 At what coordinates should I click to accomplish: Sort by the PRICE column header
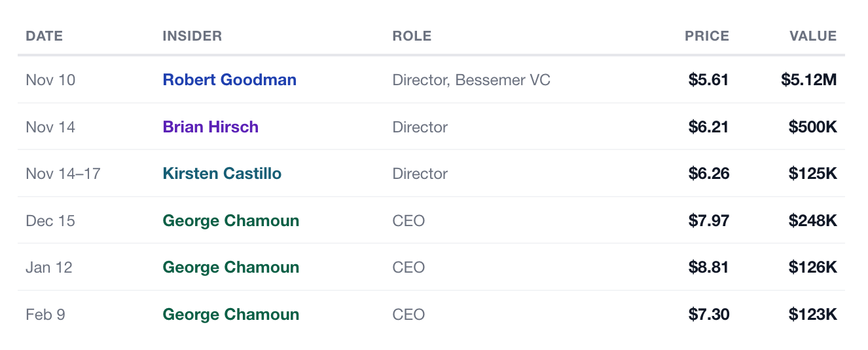(x=706, y=36)
